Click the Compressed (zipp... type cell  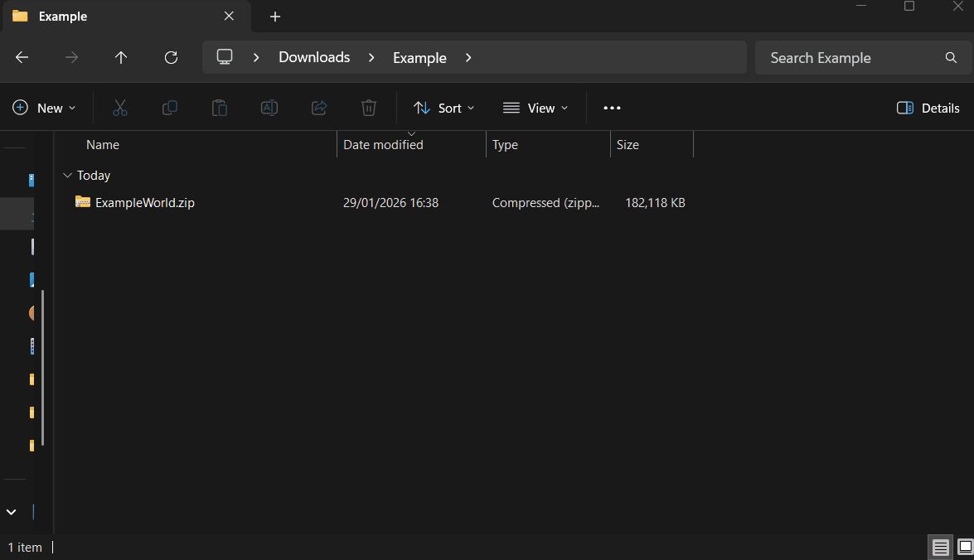coord(545,202)
